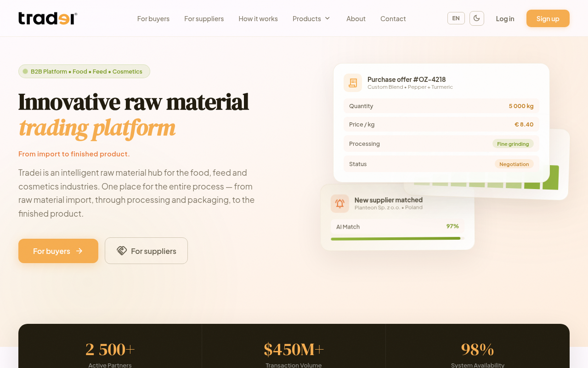The image size is (588, 368).
Task: Click the 2 500+ Active Partners stat
Action: pyautogui.click(x=110, y=355)
